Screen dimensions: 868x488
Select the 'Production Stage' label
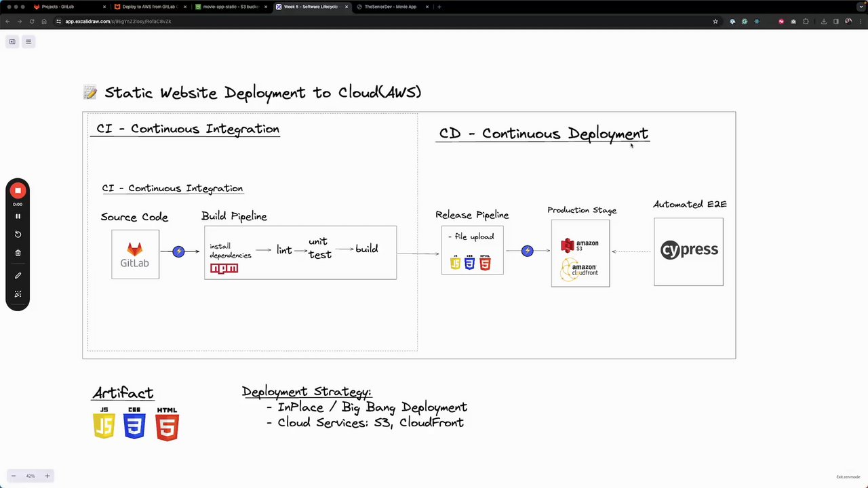click(x=582, y=210)
